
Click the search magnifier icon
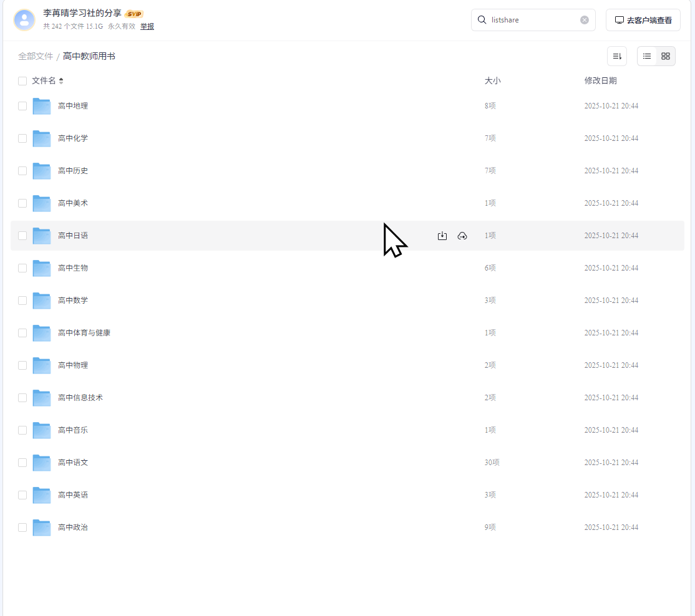click(x=482, y=20)
